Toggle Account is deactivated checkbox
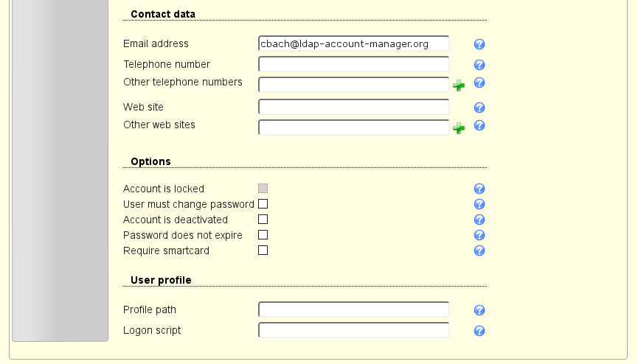 (263, 220)
